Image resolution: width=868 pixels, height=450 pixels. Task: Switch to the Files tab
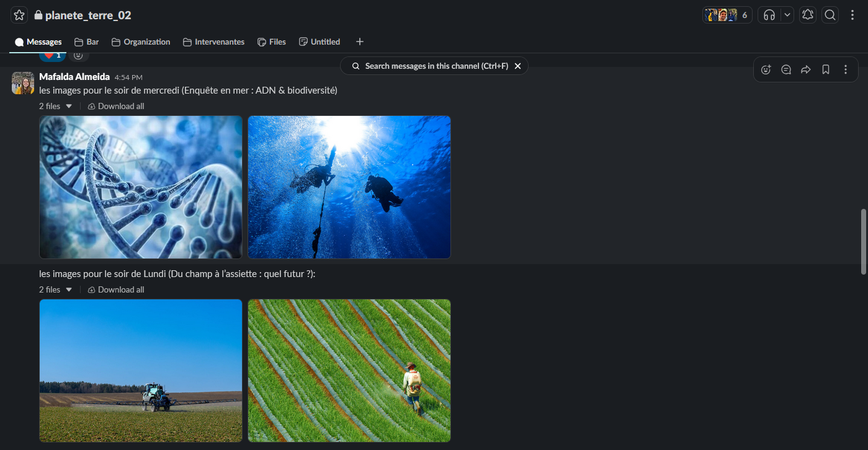(272, 42)
